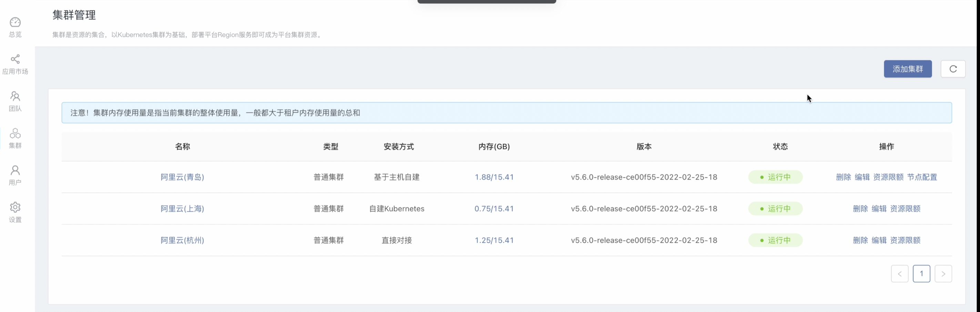This screenshot has height=312, width=980.
Task: Open 资源限额 for 阿里云(青岛)
Action: pos(888,177)
